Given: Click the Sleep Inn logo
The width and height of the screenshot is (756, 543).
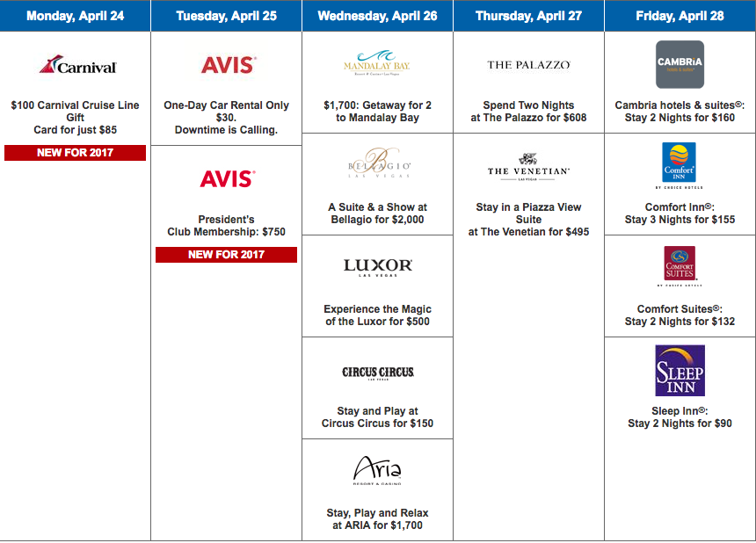Looking at the screenshot, I should [680, 371].
